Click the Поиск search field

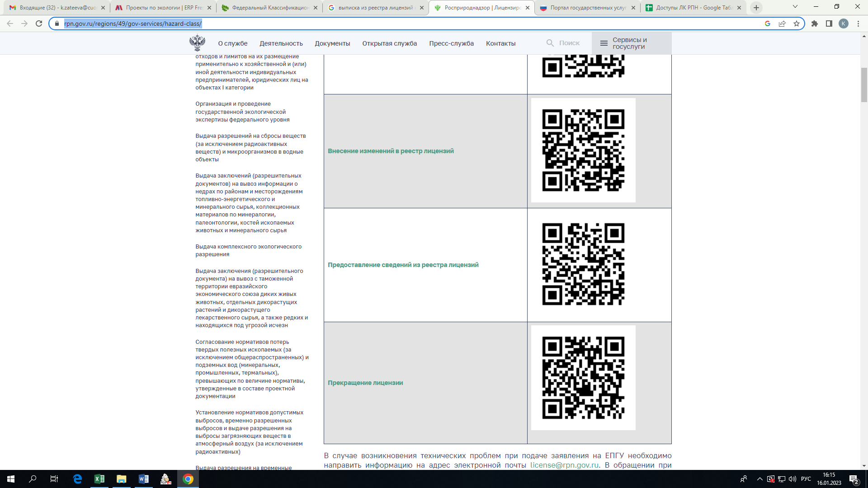(x=563, y=43)
